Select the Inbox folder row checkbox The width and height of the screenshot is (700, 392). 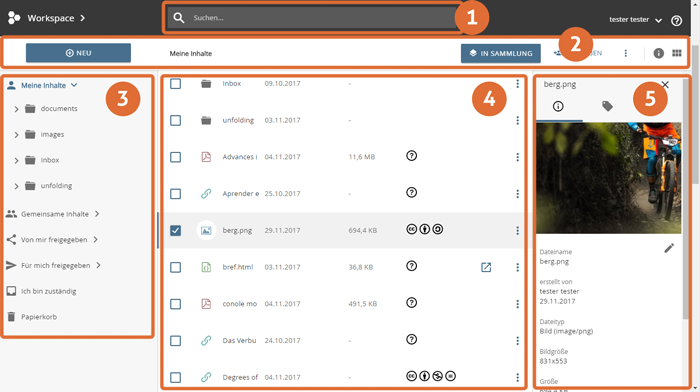click(x=175, y=83)
